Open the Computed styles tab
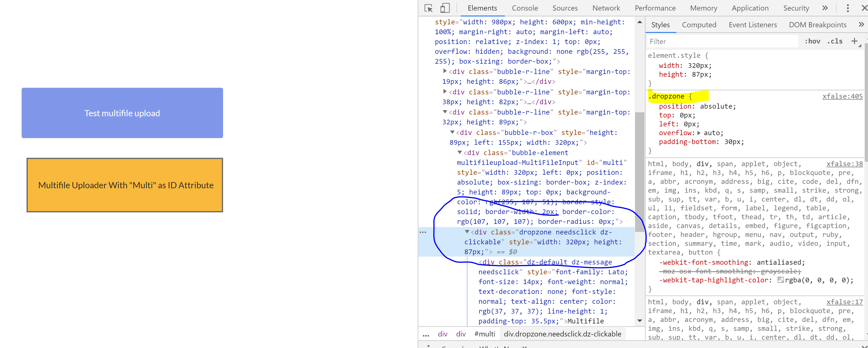 click(x=699, y=25)
